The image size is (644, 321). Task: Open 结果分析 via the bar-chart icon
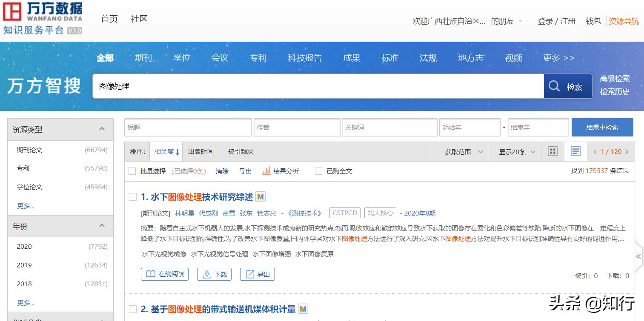coord(266,171)
